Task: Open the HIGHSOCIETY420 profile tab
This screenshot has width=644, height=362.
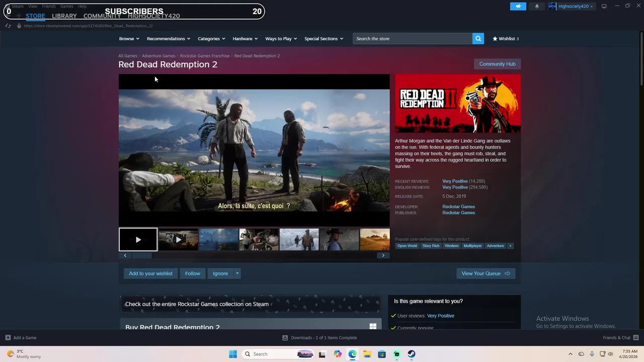Action: [x=154, y=16]
